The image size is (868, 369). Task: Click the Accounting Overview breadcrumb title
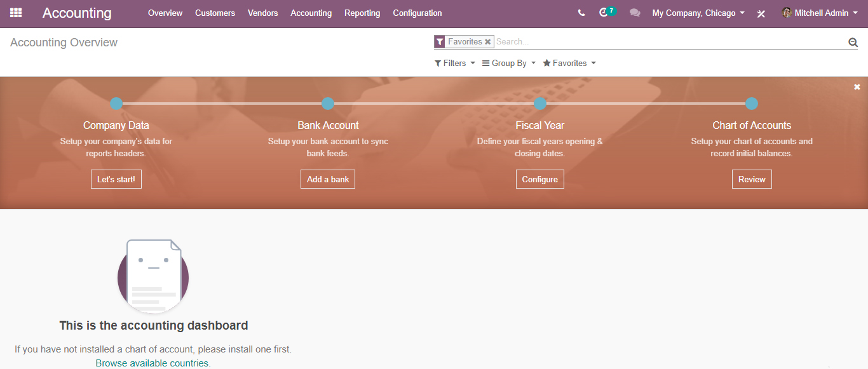64,43
